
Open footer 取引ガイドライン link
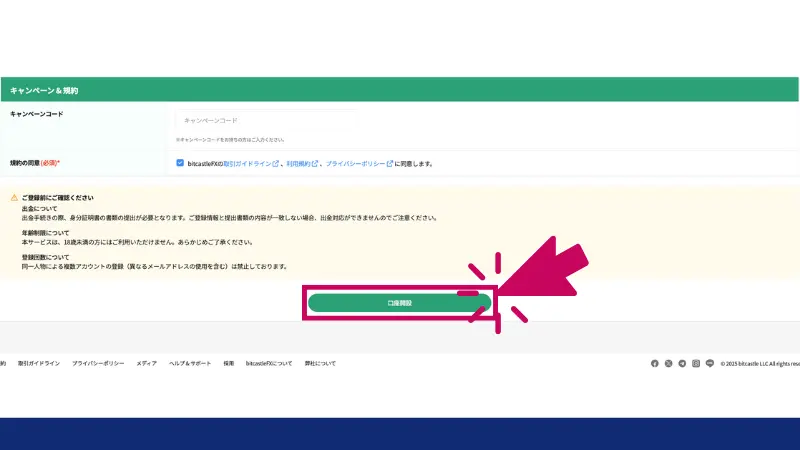(39, 363)
